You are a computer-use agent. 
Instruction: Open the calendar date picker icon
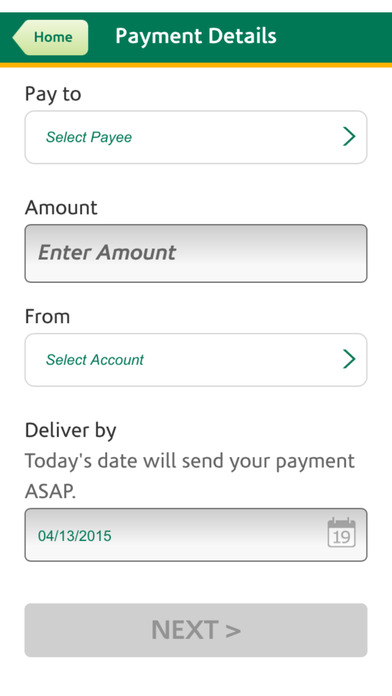(341, 532)
